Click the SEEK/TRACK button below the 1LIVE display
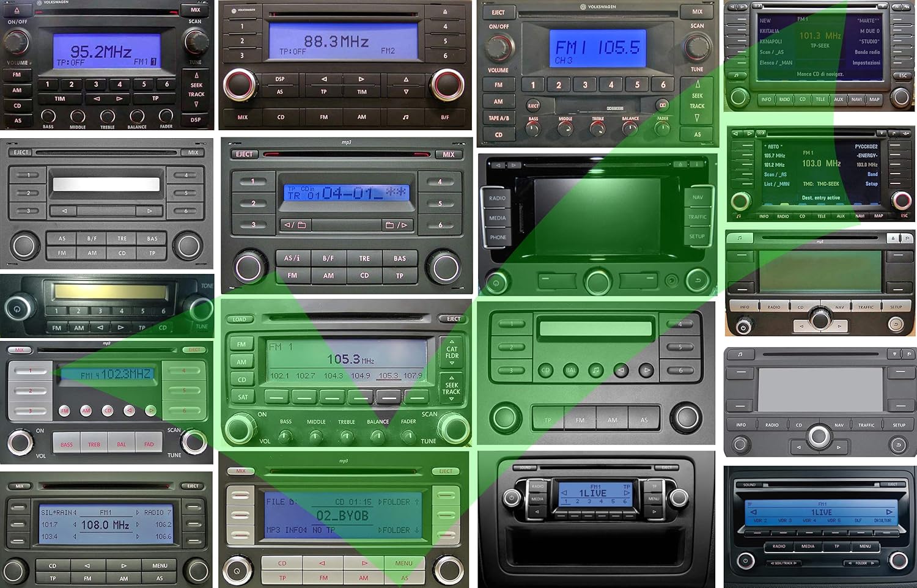This screenshot has width=917, height=588. (x=783, y=563)
